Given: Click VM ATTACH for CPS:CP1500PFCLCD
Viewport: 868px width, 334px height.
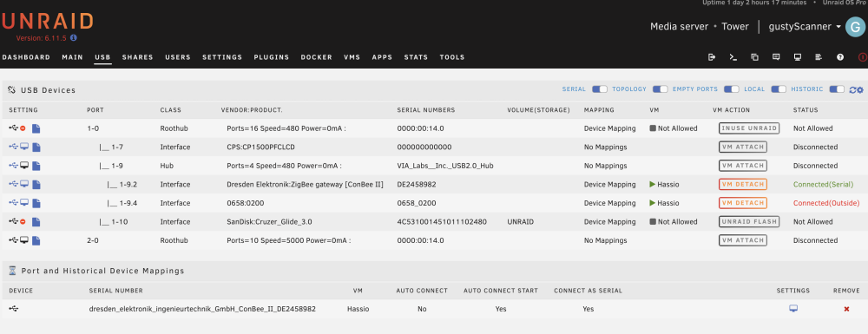Looking at the screenshot, I should [742, 147].
